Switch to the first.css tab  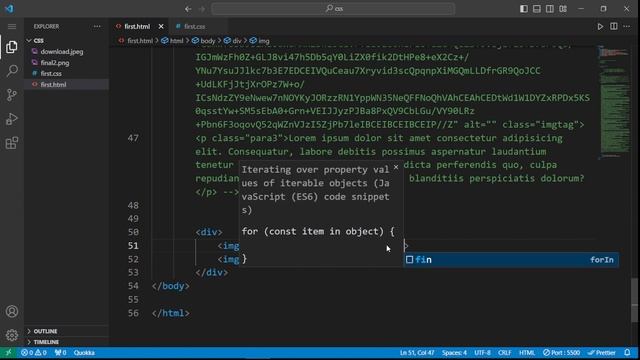click(194, 27)
